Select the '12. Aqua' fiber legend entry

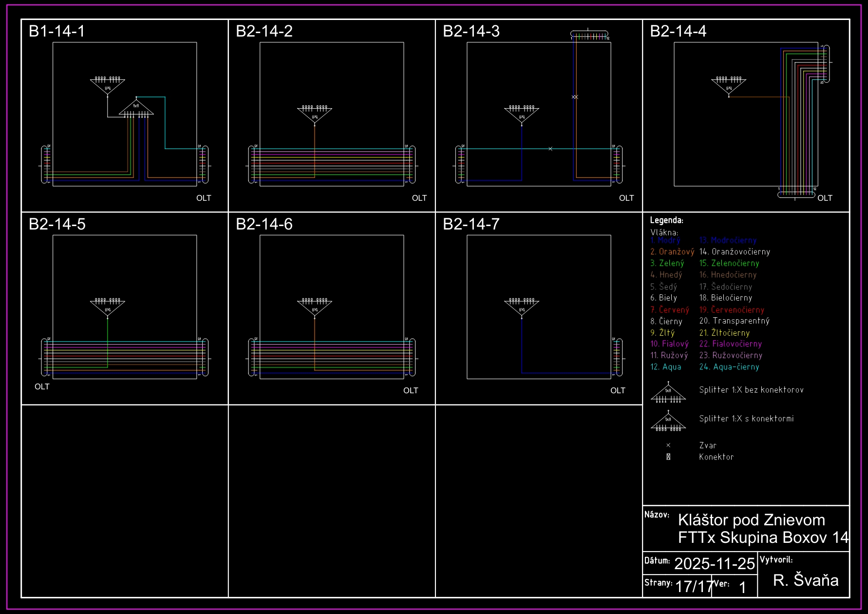pyautogui.click(x=666, y=367)
